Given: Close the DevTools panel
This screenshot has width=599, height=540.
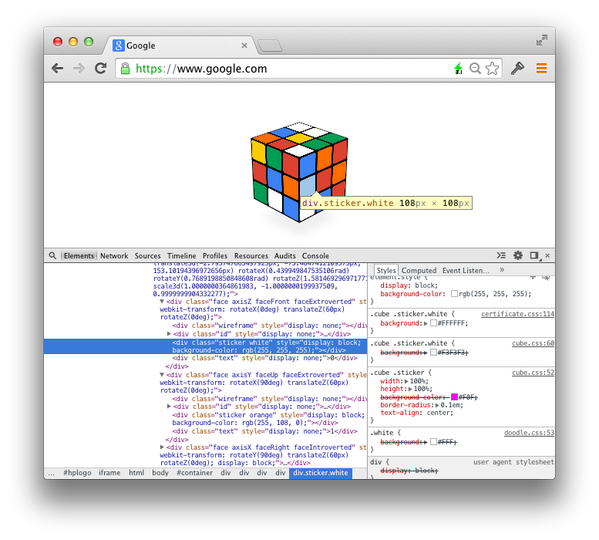Looking at the screenshot, I should [547, 255].
